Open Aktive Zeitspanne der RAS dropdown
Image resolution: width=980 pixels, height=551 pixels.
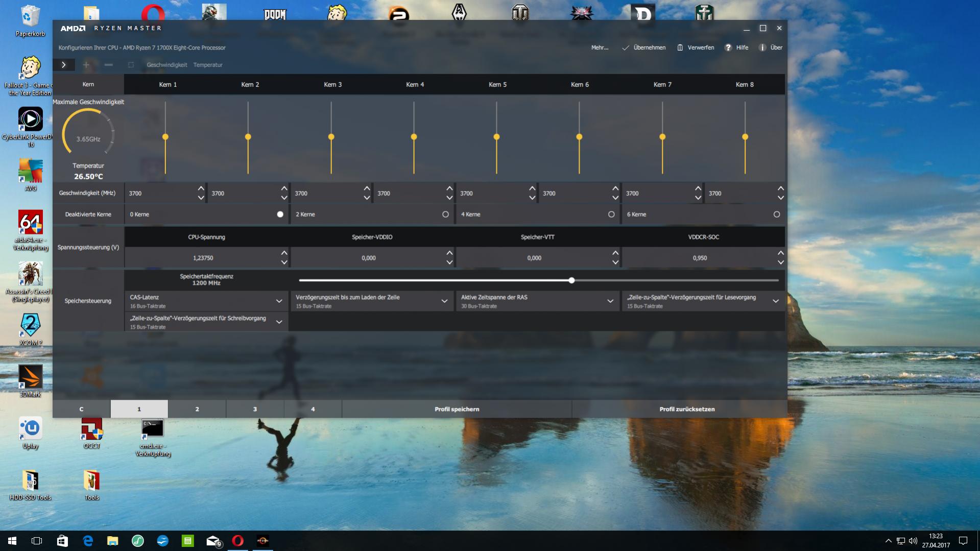tap(537, 301)
